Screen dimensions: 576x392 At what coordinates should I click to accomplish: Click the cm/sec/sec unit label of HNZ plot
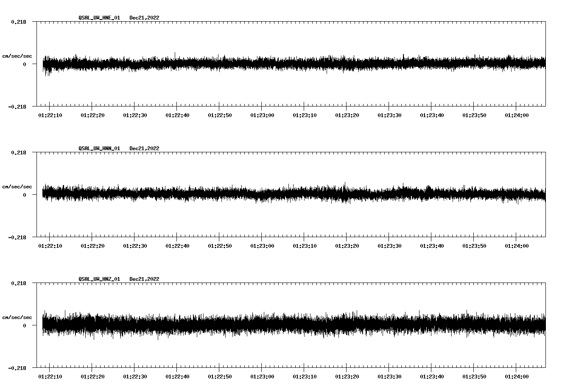[17, 317]
